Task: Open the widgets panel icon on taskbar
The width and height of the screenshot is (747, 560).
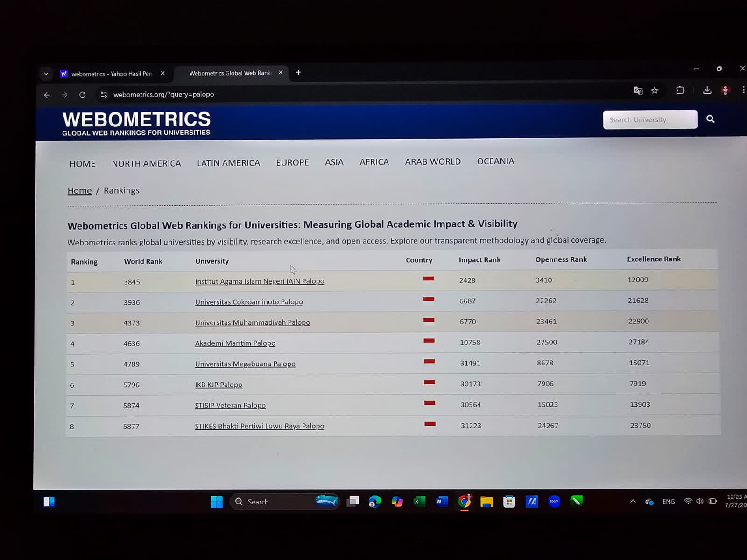Action: point(49,502)
